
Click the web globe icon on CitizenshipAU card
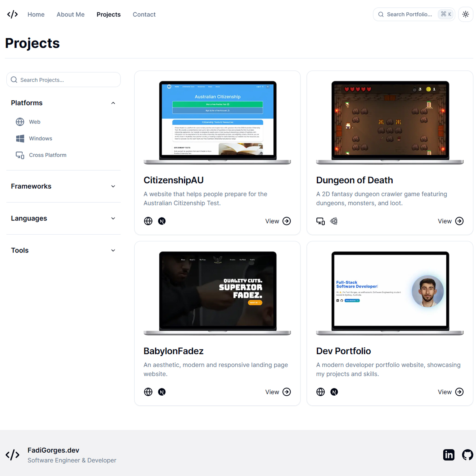pos(148,221)
